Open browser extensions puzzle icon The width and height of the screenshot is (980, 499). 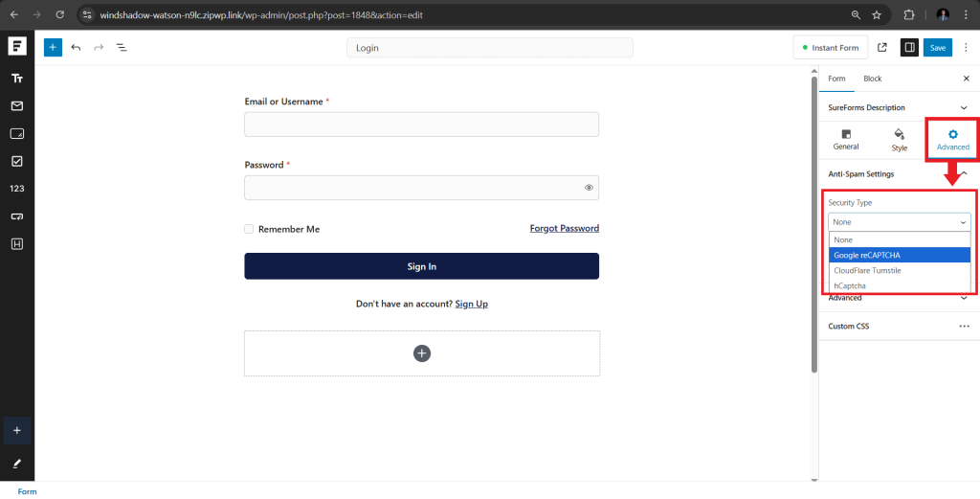pyautogui.click(x=909, y=14)
